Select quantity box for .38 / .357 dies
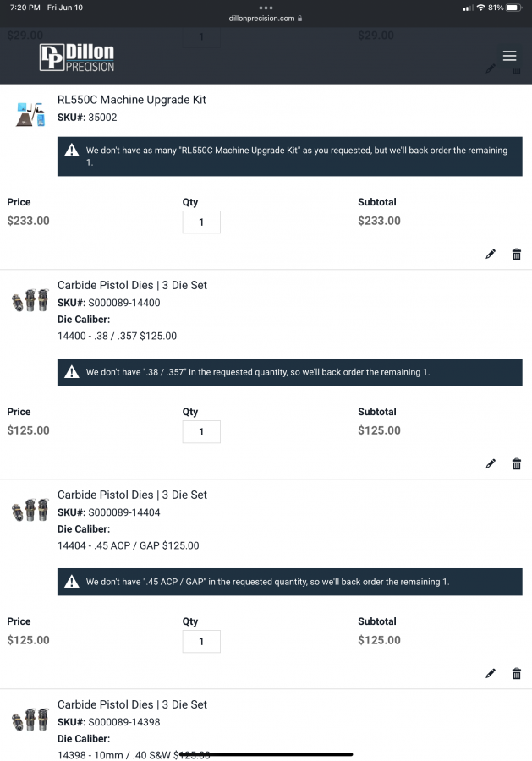 point(201,432)
